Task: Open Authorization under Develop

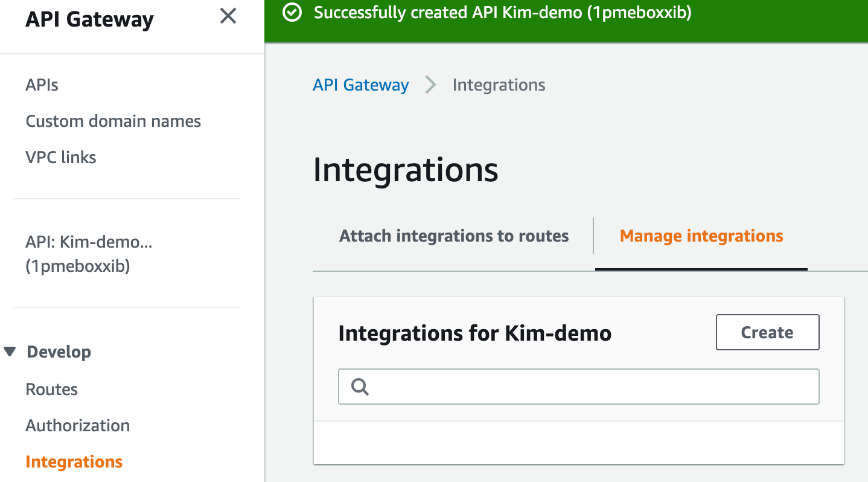Action: point(77,425)
